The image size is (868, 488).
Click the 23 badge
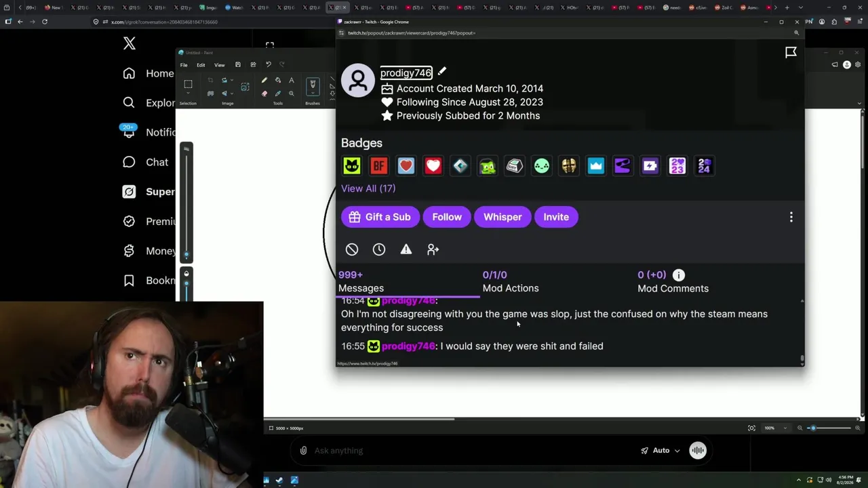(677, 166)
